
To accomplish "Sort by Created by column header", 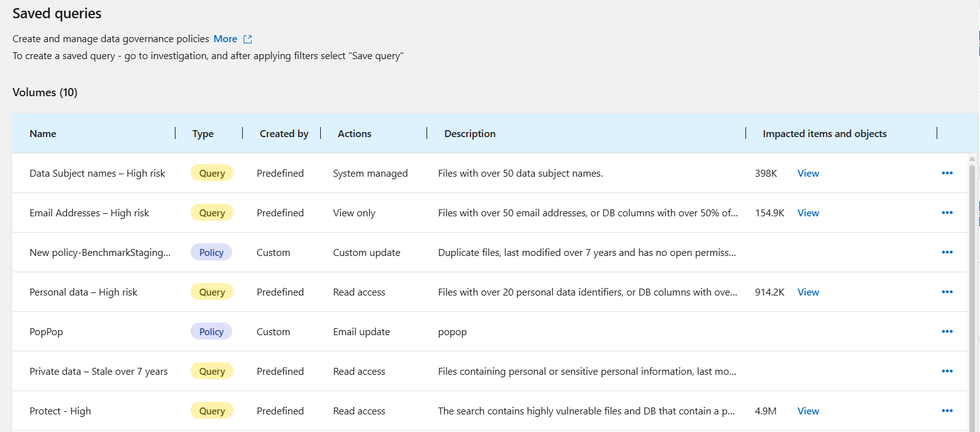I will coord(284,133).
